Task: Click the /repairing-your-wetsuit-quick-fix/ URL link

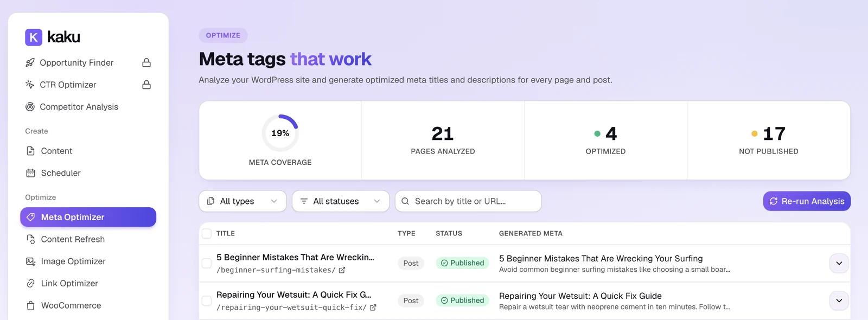Action: click(291, 308)
